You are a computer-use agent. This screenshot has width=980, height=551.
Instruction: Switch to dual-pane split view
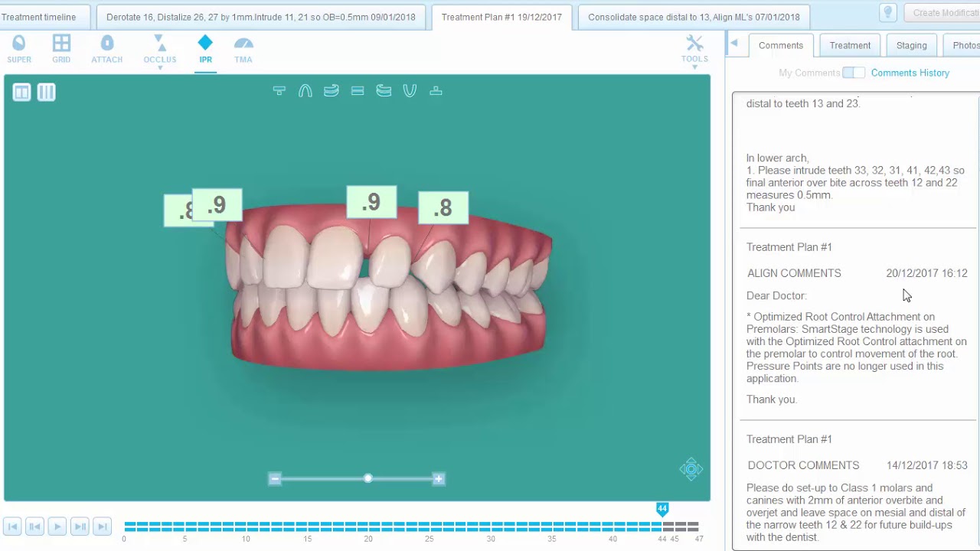click(21, 93)
